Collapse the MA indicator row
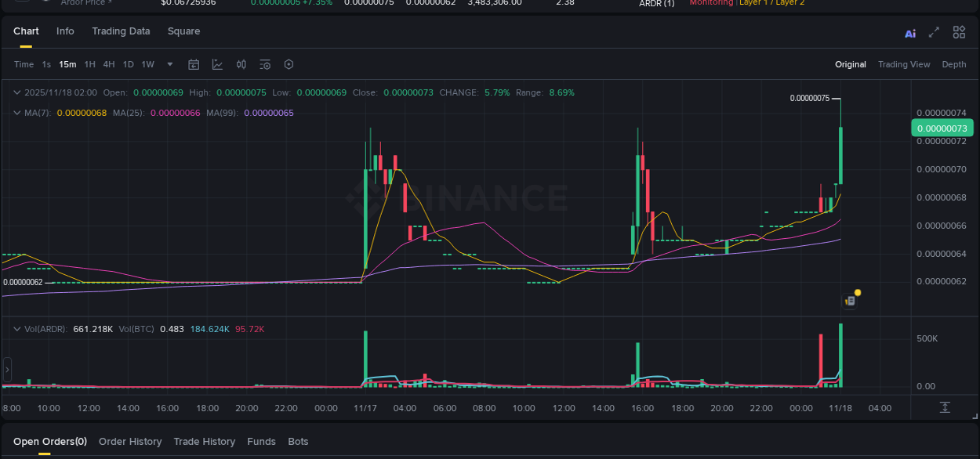The height and width of the screenshot is (459, 980). [16, 112]
